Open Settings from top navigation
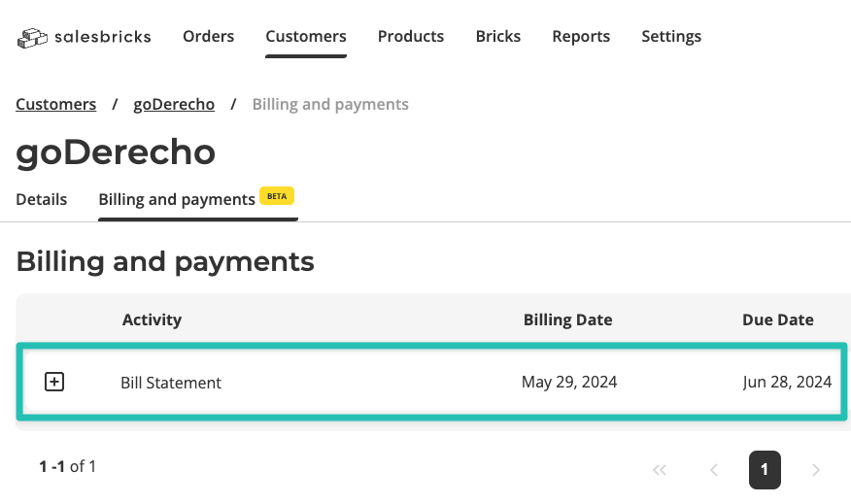 click(x=671, y=36)
